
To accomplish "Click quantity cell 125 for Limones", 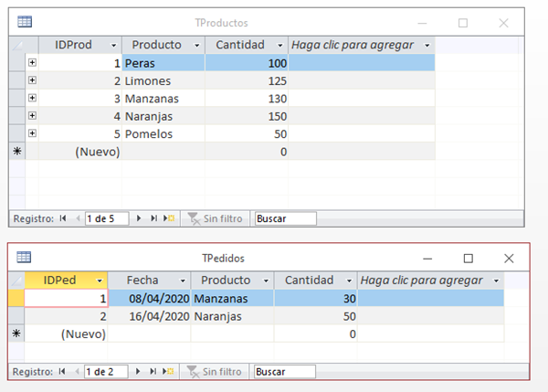I will 247,80.
